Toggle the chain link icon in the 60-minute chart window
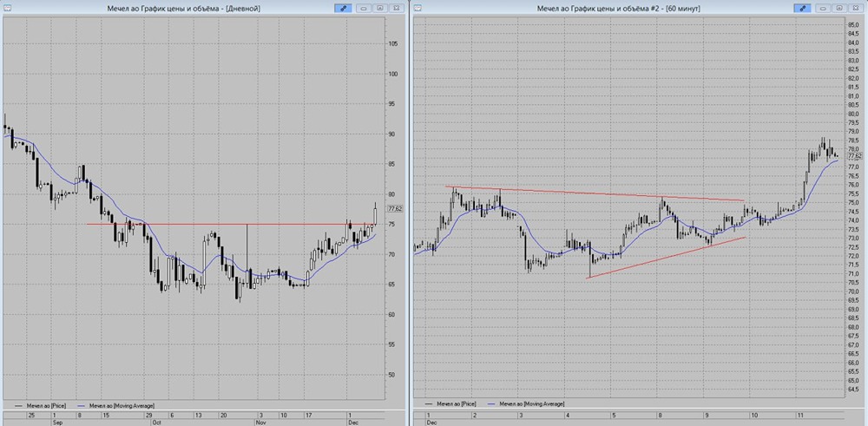The height and width of the screenshot is (426, 868). pyautogui.click(x=802, y=8)
